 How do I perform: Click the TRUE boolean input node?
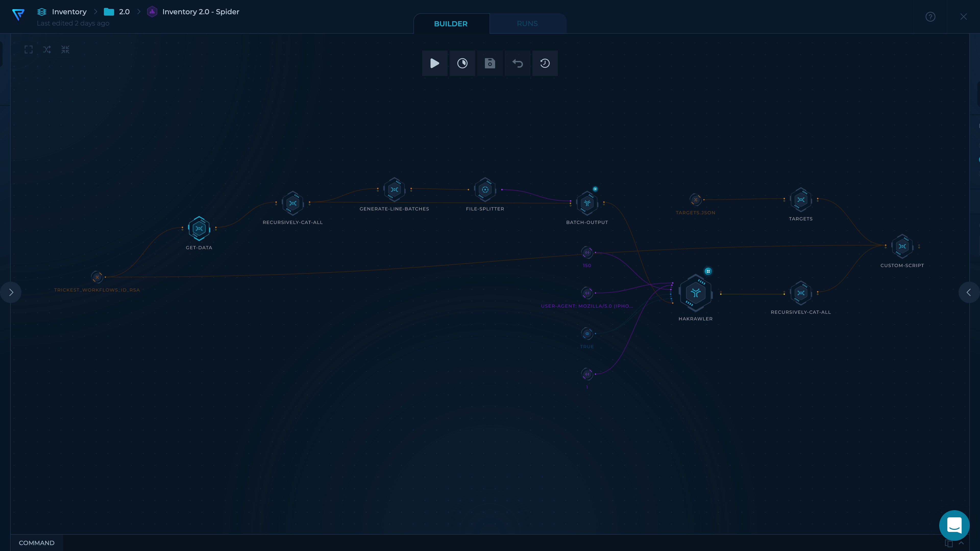point(587,333)
